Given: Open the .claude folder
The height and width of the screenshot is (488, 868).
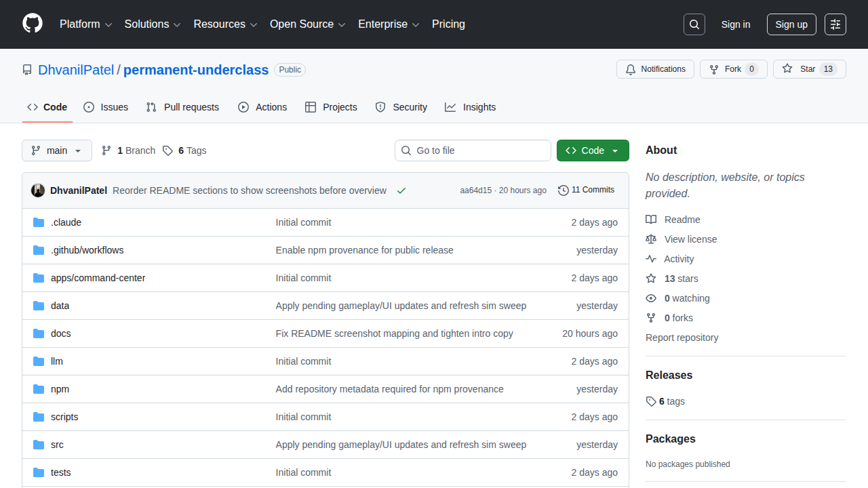Looking at the screenshot, I should [66, 222].
